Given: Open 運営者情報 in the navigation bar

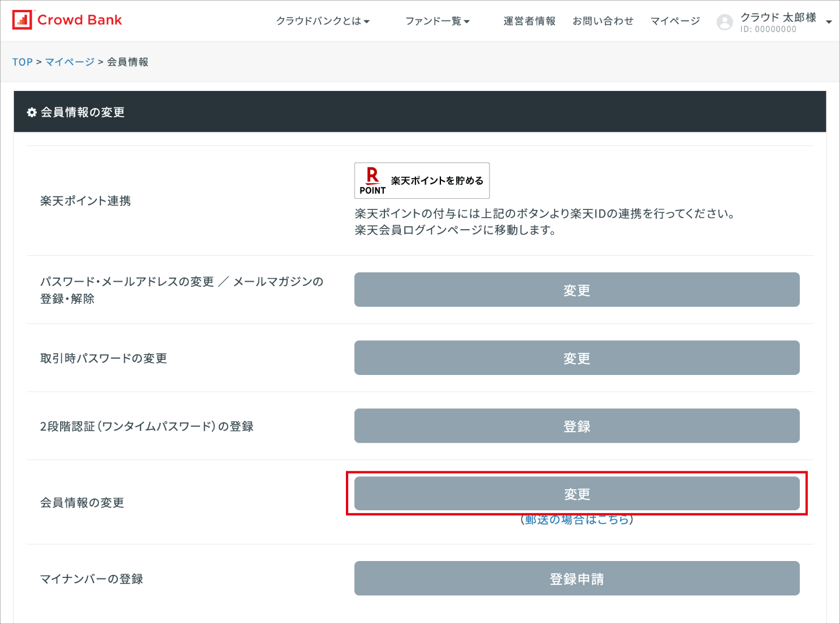Looking at the screenshot, I should [x=529, y=21].
